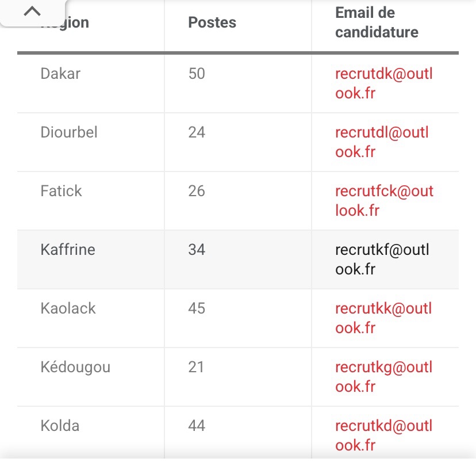
Task: Open the recrutkg@outlook.fr email link
Action: click(383, 377)
